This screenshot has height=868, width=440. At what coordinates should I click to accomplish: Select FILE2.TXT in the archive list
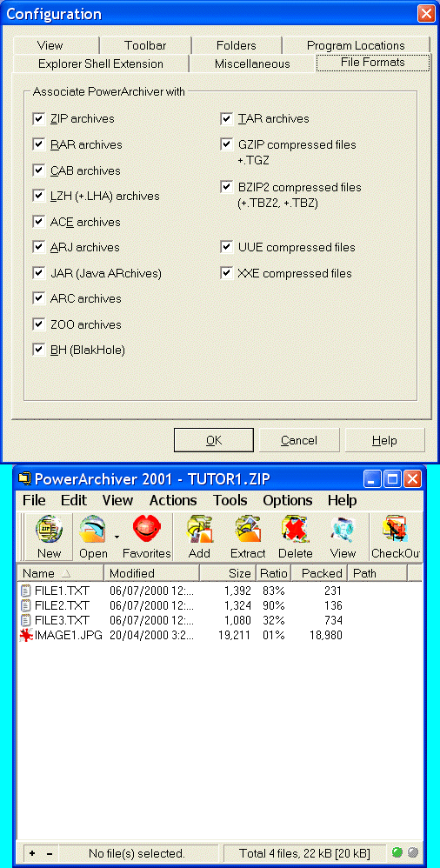point(62,605)
